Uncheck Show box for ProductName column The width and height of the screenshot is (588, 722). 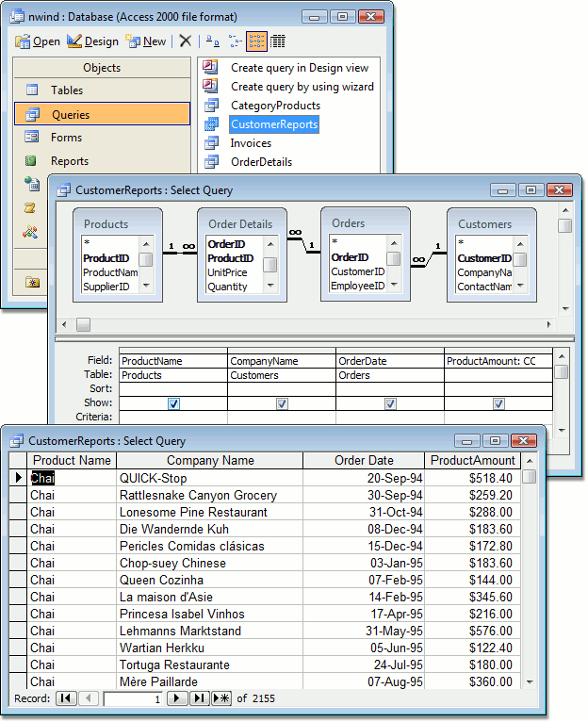coord(173,403)
